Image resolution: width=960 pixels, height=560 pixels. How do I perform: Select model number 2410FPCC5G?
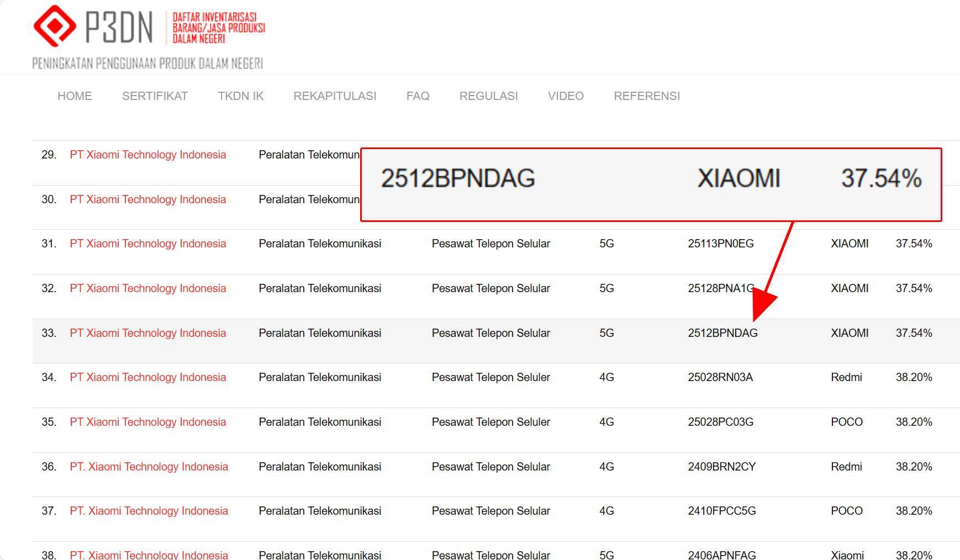tap(722, 511)
